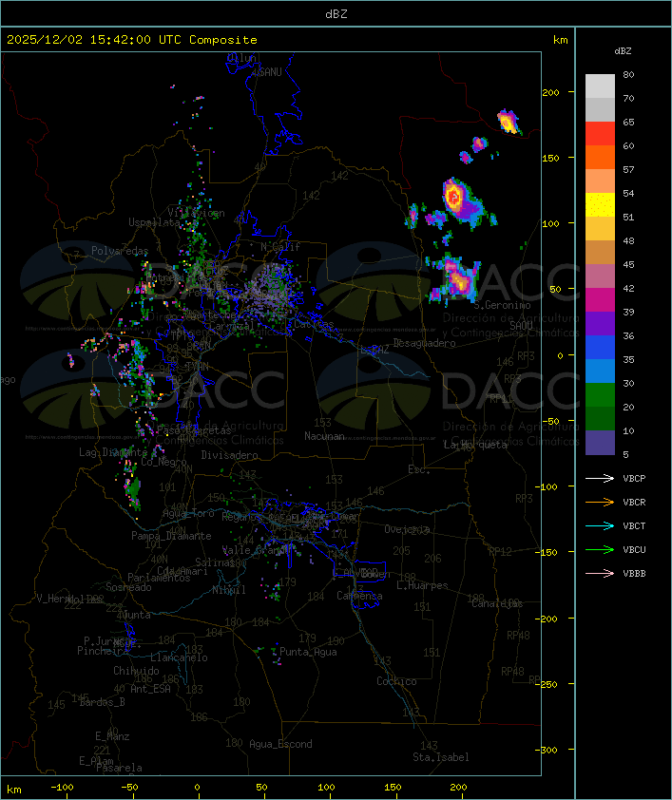Click the green VBCU arrow icon

600,549
